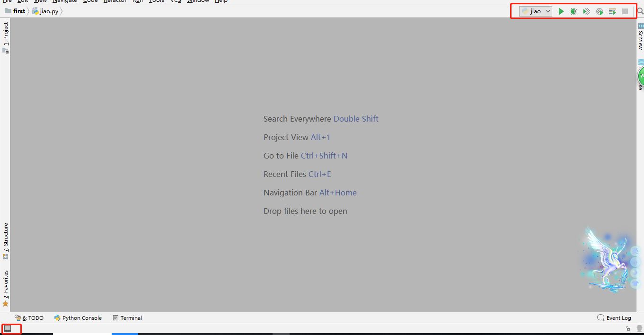Run the jiao configuration with green play icon

(x=561, y=11)
